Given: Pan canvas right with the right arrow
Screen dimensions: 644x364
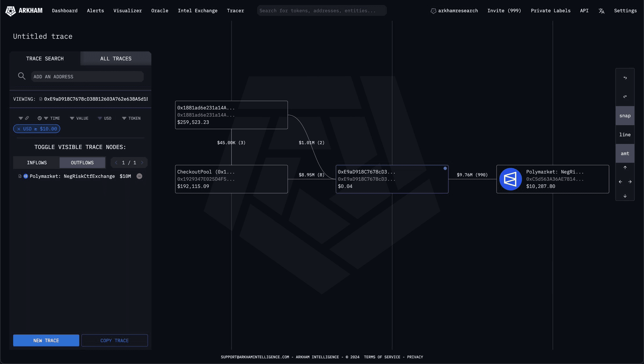Looking at the screenshot, I should (x=630, y=182).
